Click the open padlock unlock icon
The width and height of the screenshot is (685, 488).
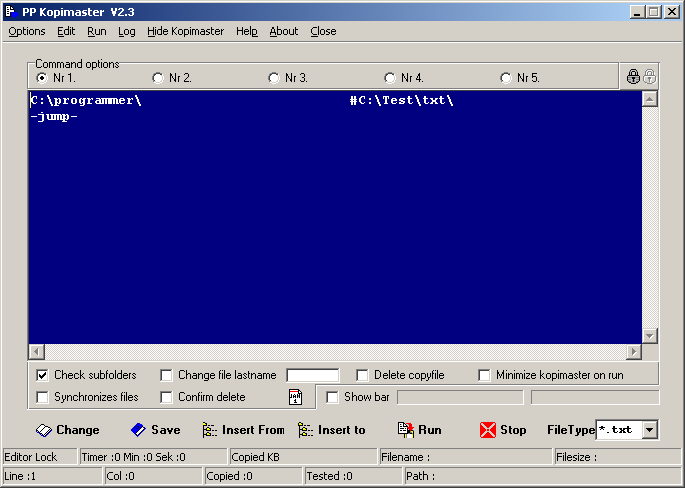tap(649, 76)
